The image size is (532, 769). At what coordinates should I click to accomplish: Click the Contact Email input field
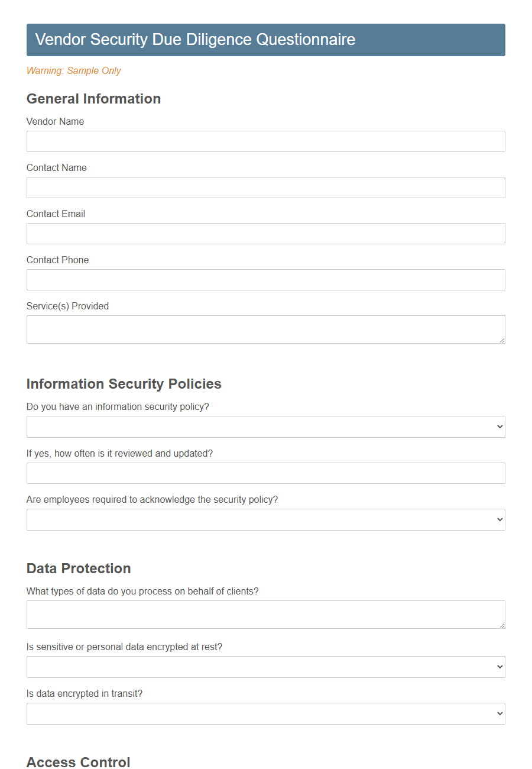click(x=265, y=234)
